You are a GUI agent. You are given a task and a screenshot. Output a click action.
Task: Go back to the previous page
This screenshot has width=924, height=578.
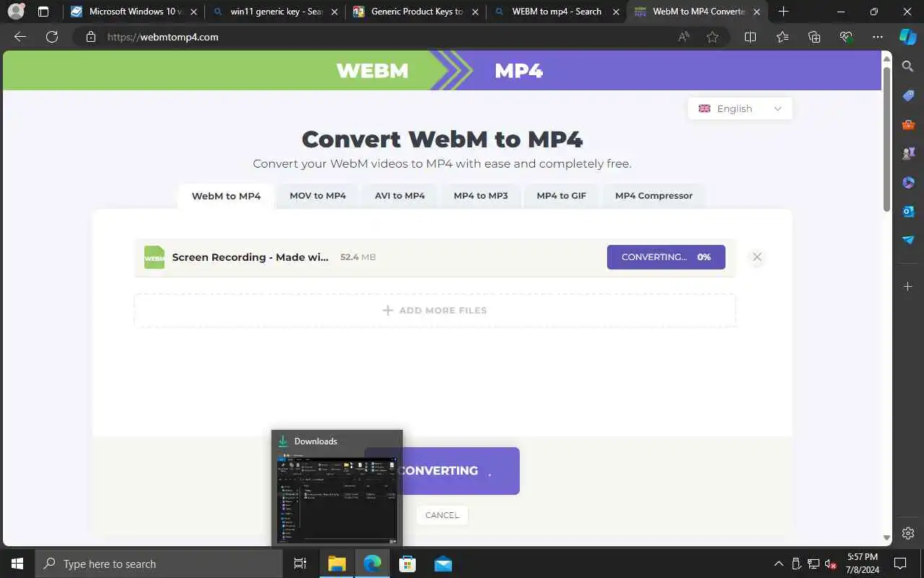pos(20,37)
